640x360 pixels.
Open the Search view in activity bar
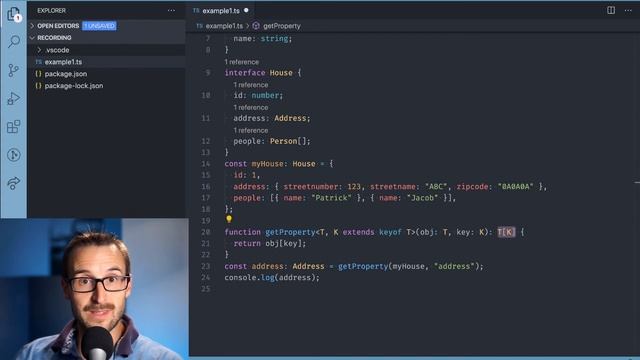point(13,41)
